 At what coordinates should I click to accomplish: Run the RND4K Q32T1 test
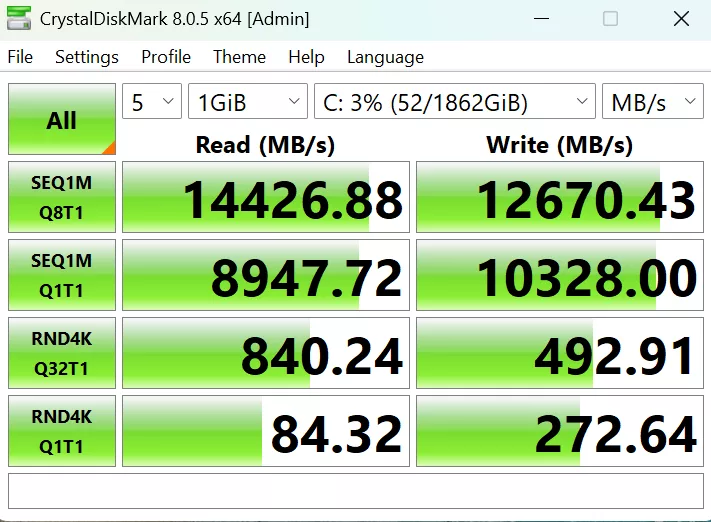(62, 353)
